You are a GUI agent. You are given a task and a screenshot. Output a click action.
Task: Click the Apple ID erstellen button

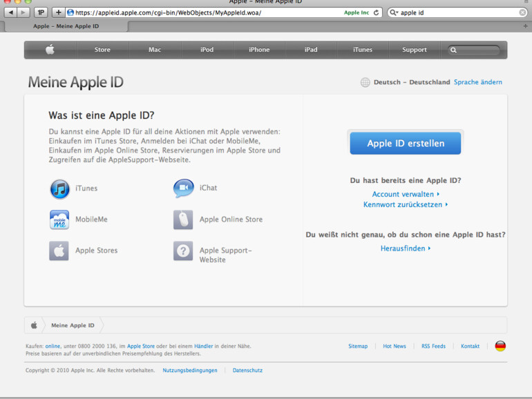click(406, 143)
